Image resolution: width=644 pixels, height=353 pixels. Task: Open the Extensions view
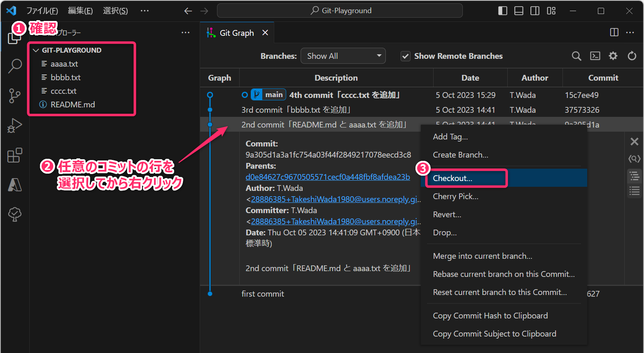(x=15, y=156)
